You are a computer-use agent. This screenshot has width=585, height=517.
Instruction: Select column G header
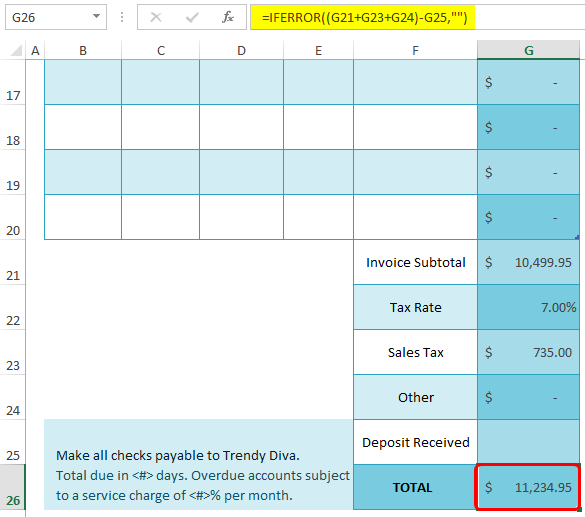pyautogui.click(x=528, y=50)
